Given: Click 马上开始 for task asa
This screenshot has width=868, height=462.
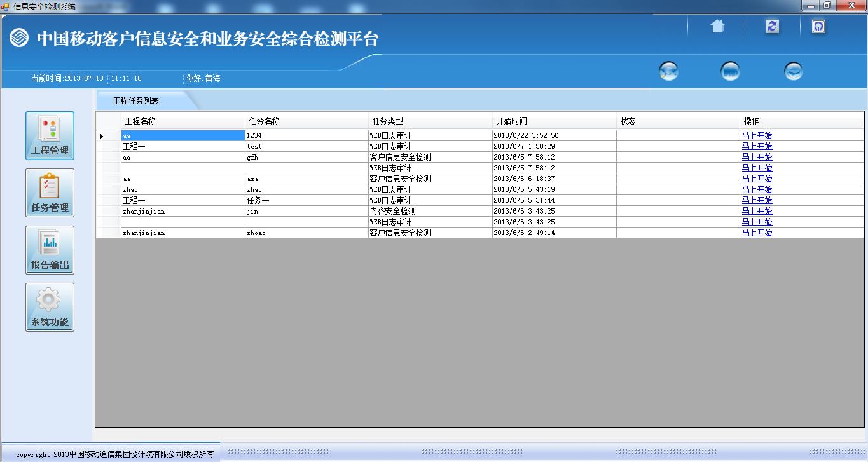Looking at the screenshot, I should click(x=757, y=179).
